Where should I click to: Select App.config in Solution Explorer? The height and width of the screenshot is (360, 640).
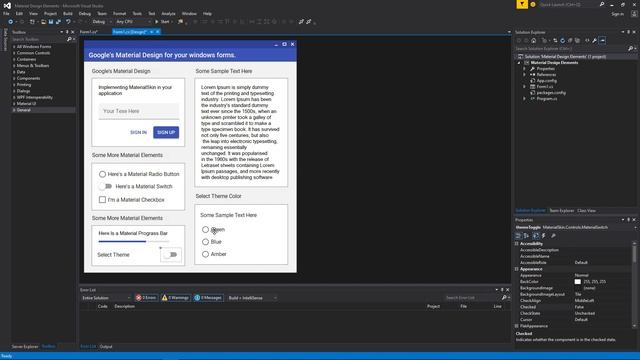click(547, 81)
